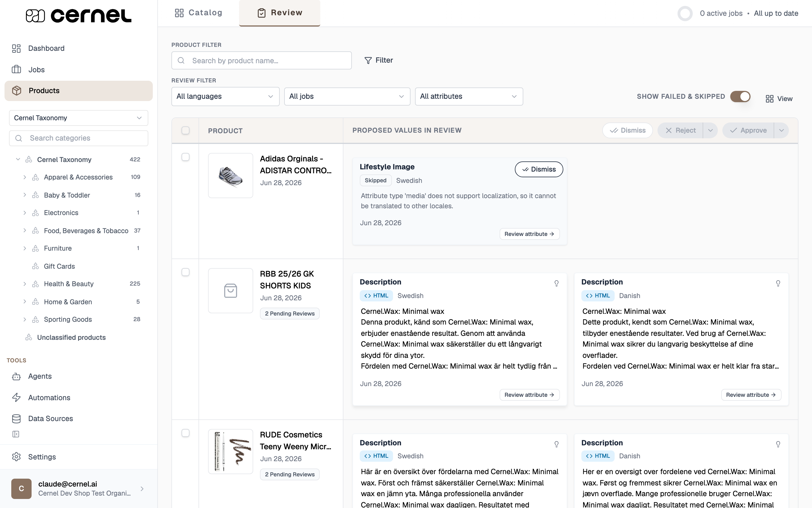
Task: Click Review attribute on RBB Danish description
Action: click(751, 395)
